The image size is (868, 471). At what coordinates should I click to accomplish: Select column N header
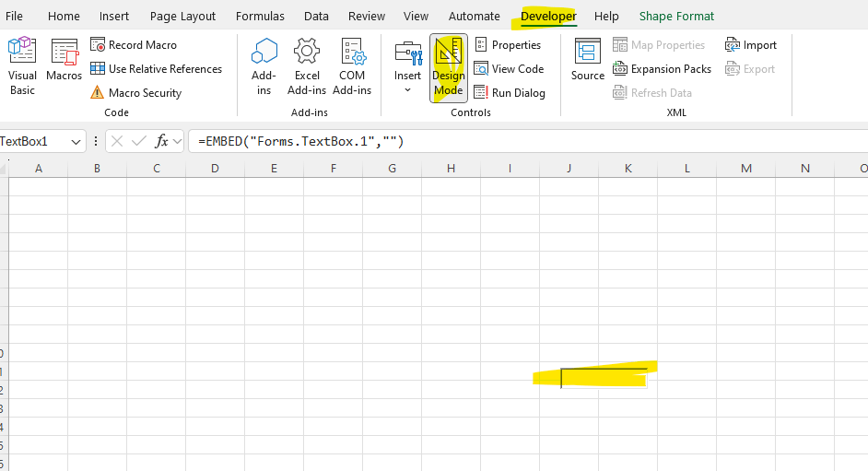[x=805, y=169]
